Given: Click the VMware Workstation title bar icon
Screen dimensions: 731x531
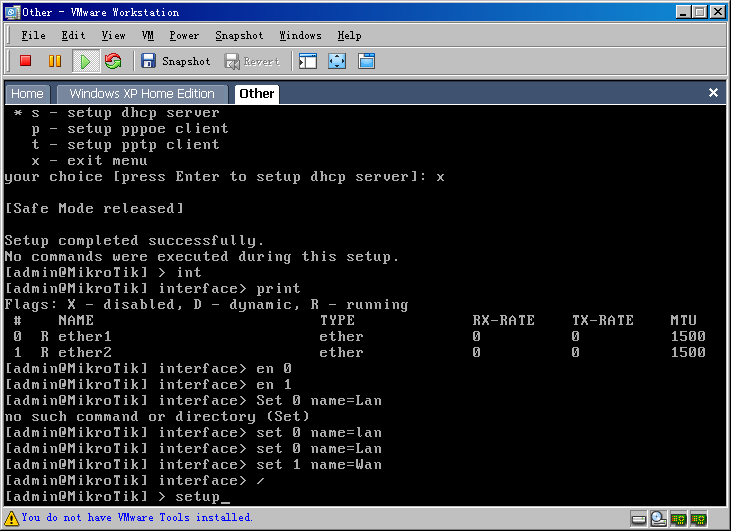Looking at the screenshot, I should click(x=13, y=12).
